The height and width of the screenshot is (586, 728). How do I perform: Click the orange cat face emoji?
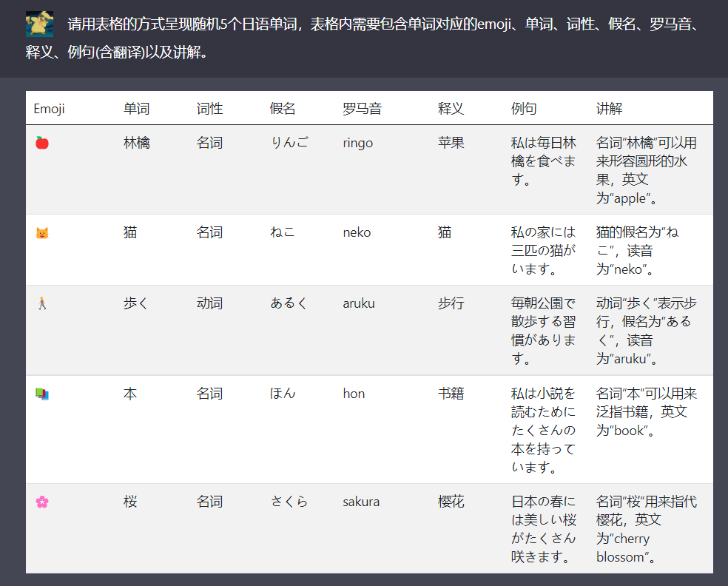[42, 232]
